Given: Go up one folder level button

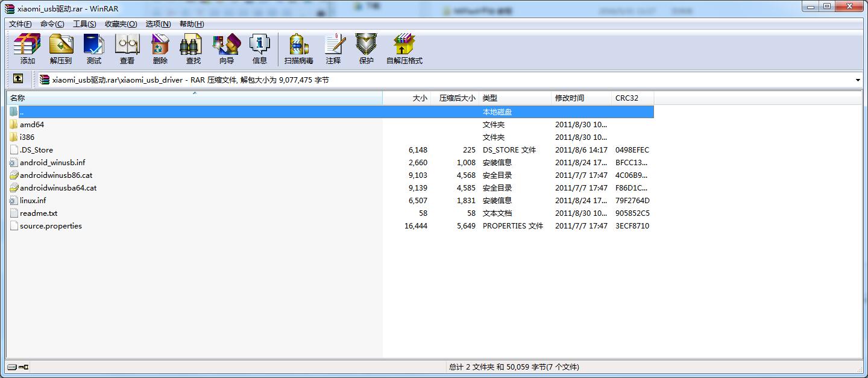Looking at the screenshot, I should click(x=18, y=79).
